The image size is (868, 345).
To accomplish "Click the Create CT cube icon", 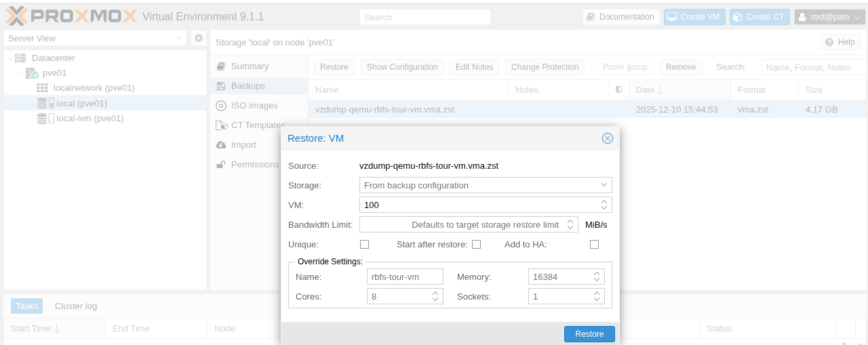I will (x=738, y=17).
